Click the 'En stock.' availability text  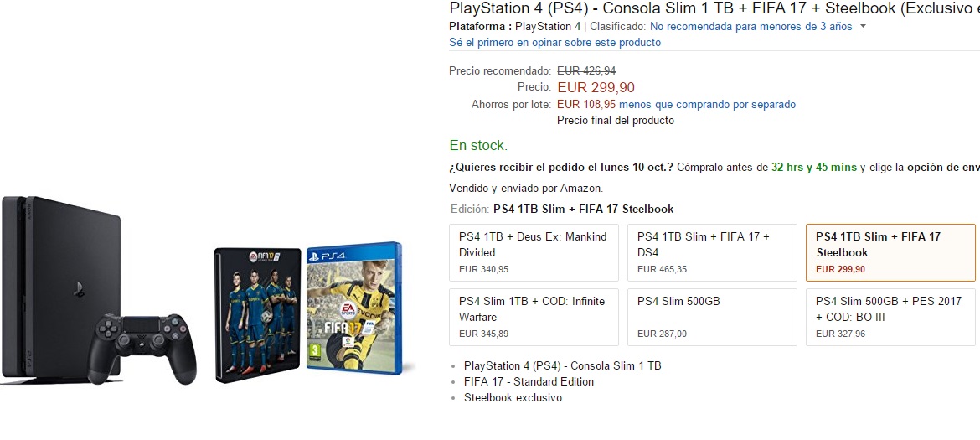click(478, 145)
